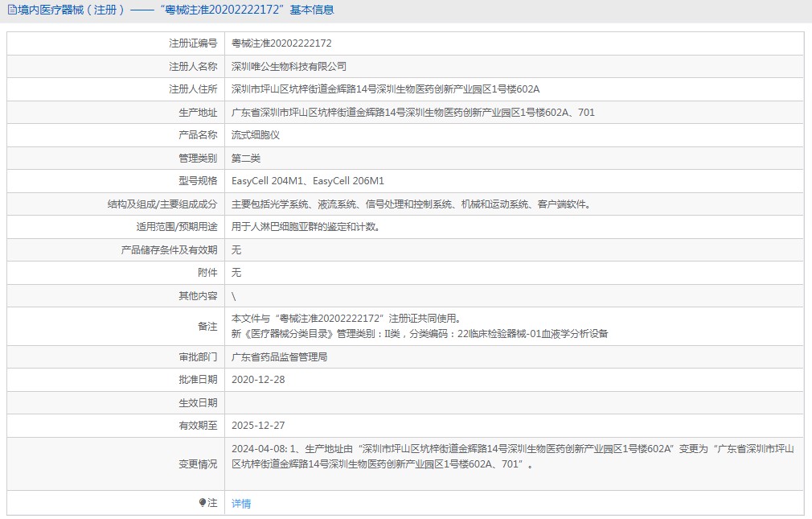
Task: Select the line 新《医疗器械分类目录》管理类别
Action: 420,334
